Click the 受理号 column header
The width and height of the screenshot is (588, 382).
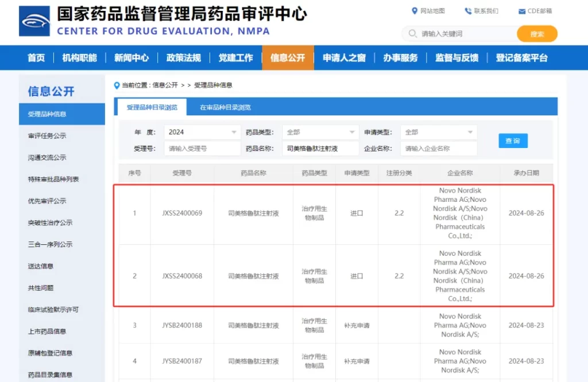[182, 173]
